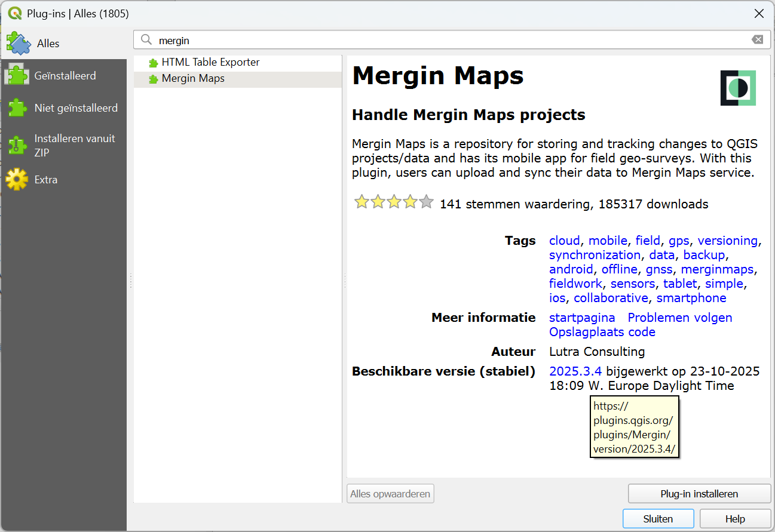The width and height of the screenshot is (775, 532).
Task: Open the Niet geïnstalleerd tab
Action: 75,108
